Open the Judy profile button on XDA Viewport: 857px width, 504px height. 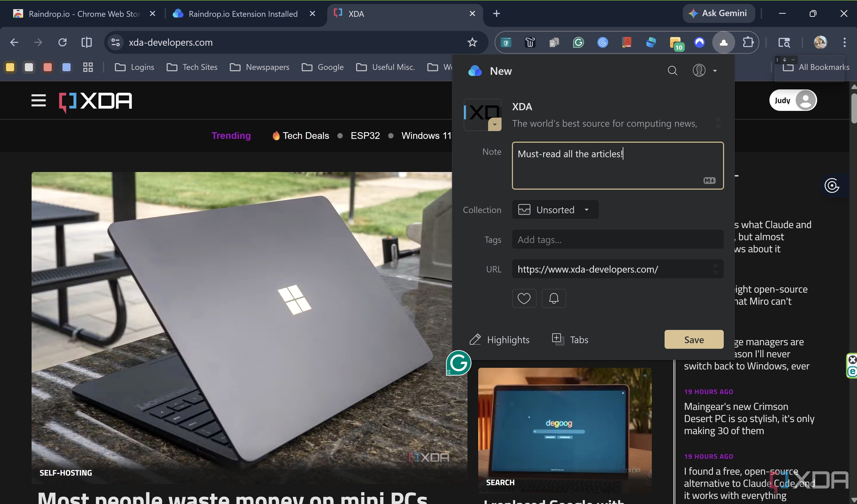coord(793,100)
